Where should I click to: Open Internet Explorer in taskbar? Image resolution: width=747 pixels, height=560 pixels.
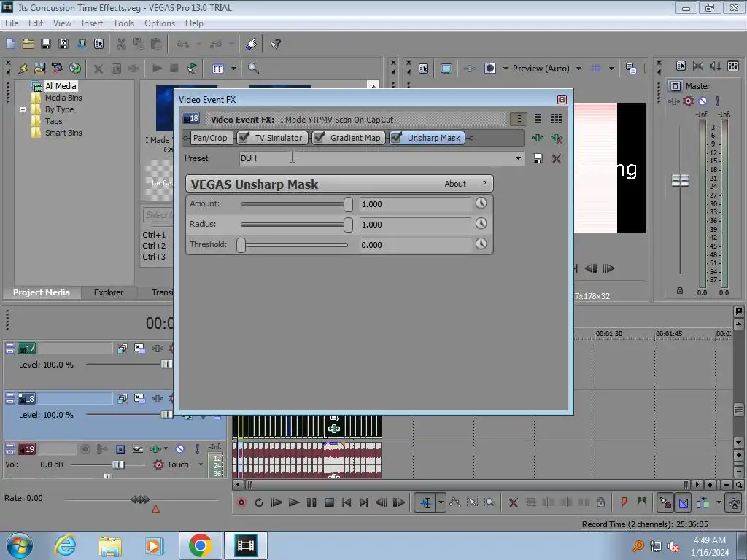pyautogui.click(x=65, y=545)
